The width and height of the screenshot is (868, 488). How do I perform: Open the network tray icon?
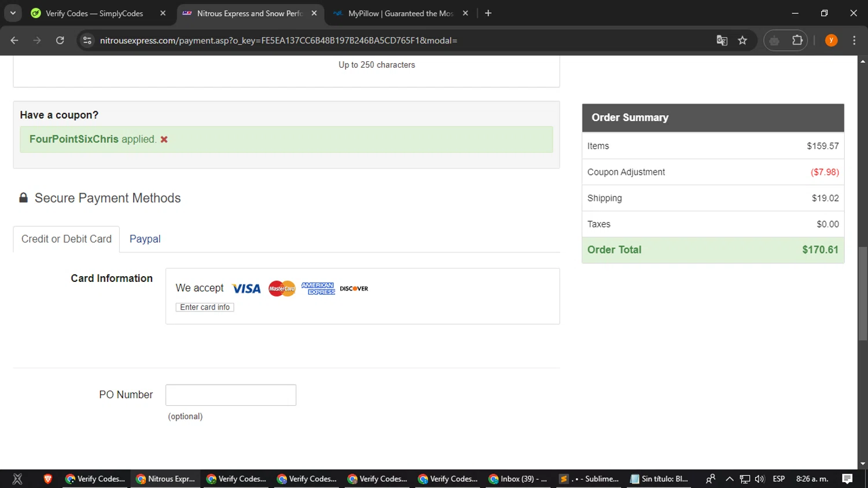pos(745,479)
